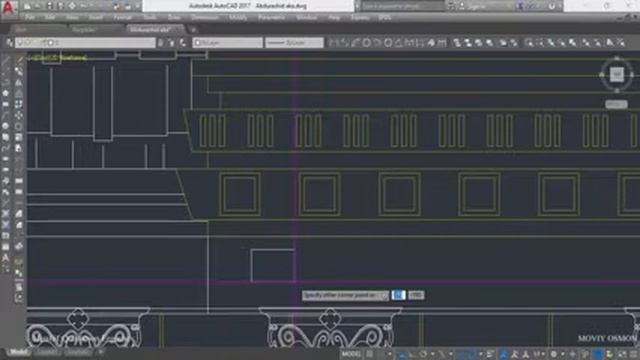Open the Format menu

(x=122, y=18)
